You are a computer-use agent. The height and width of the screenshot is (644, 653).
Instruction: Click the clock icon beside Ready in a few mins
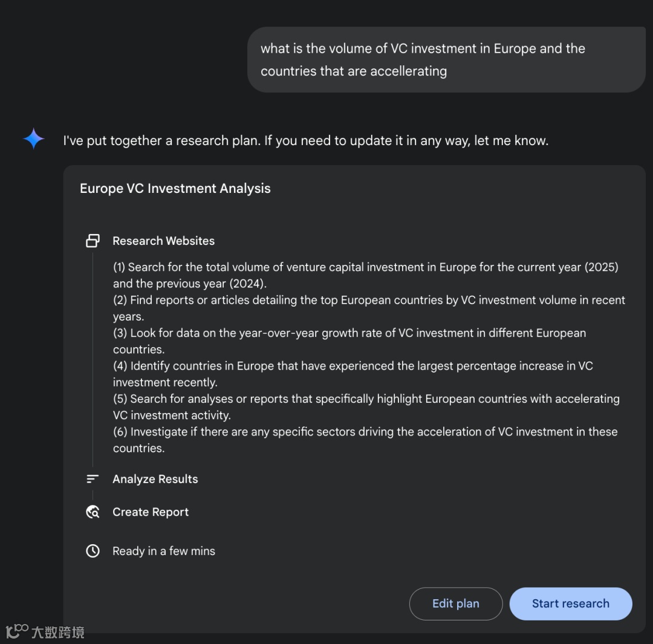93,551
